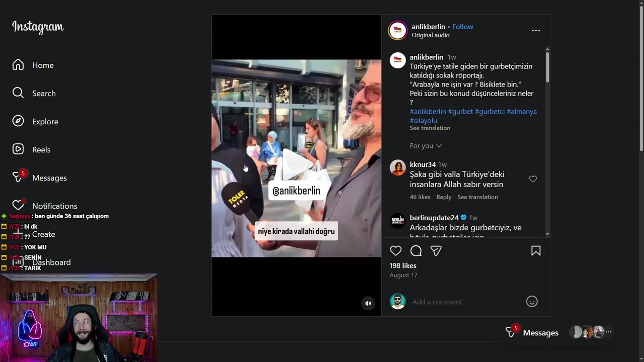Image resolution: width=644 pixels, height=362 pixels.
Task: Reply to kknur34's comment
Action: tap(444, 197)
